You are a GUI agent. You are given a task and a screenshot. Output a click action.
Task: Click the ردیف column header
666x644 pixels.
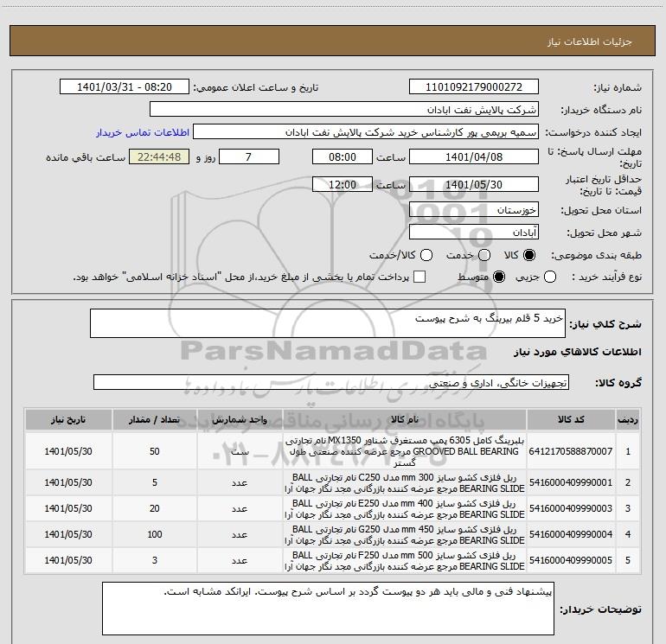628,420
